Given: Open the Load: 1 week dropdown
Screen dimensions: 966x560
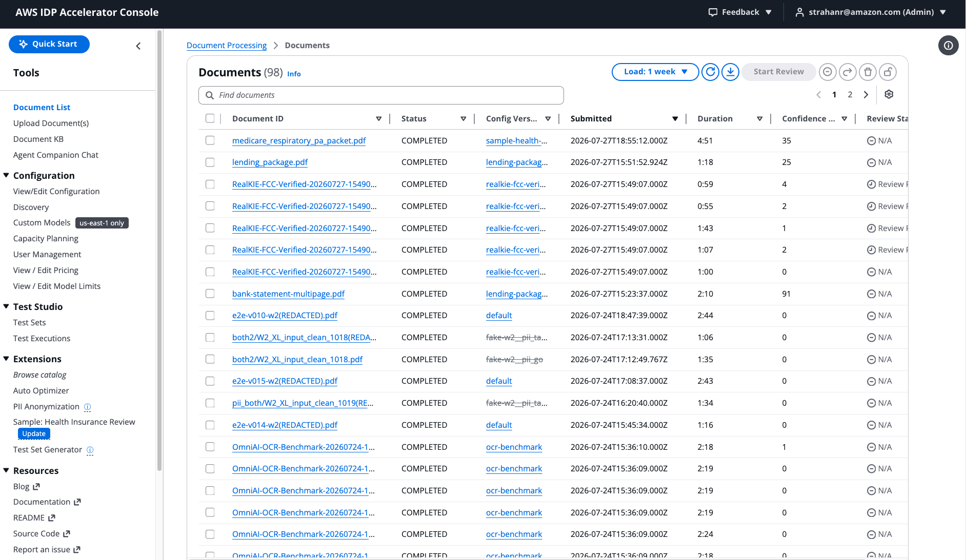Looking at the screenshot, I should click(655, 72).
